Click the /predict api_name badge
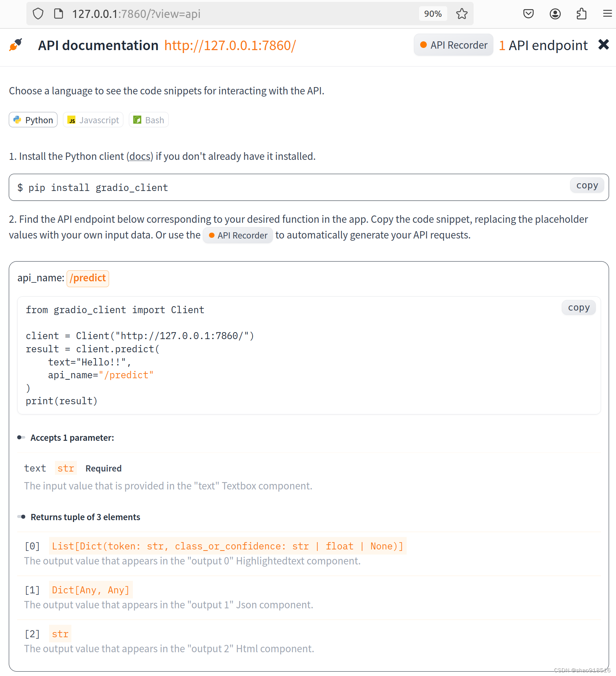 88,278
